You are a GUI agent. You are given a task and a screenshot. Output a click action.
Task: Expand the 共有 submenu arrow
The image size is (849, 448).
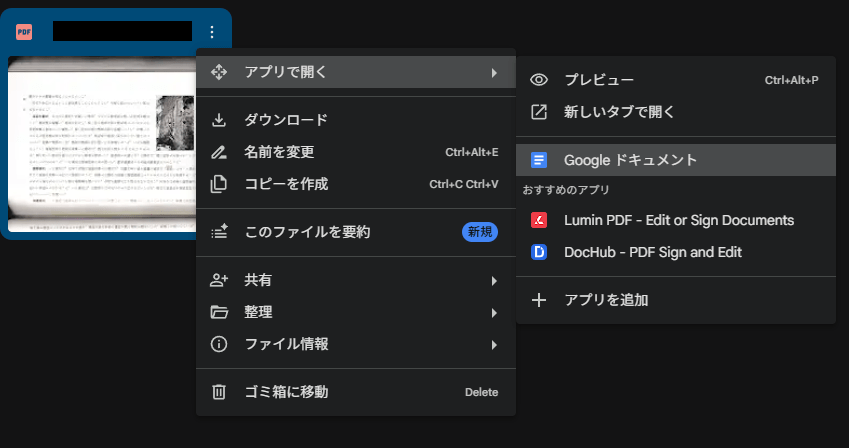pyautogui.click(x=494, y=281)
